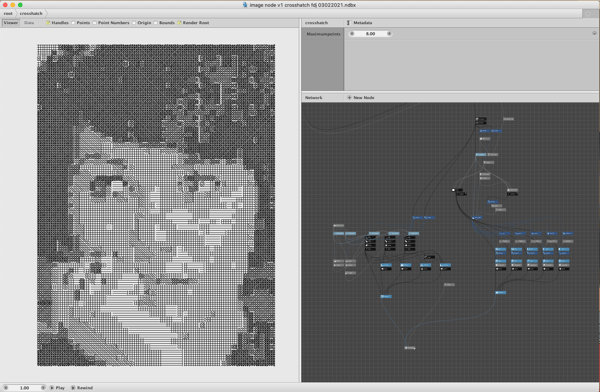This screenshot has height=392, width=600.
Task: Click the Maximumpoints value field 8.00
Action: pos(370,34)
